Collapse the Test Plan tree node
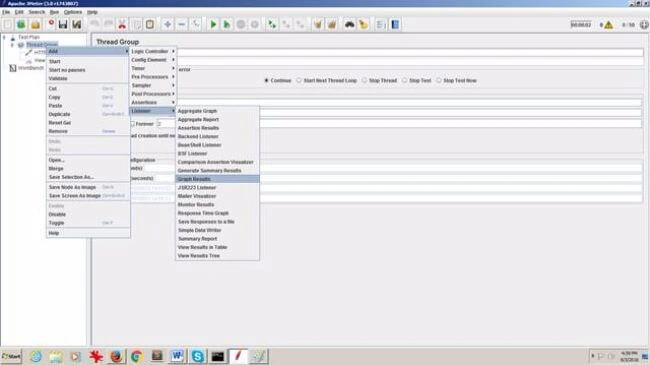Image resolution: width=650 pixels, height=365 pixels. click(4, 37)
